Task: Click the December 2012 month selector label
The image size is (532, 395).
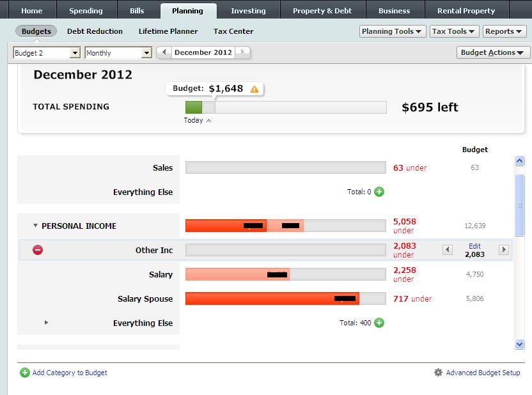Action: pyautogui.click(x=203, y=52)
